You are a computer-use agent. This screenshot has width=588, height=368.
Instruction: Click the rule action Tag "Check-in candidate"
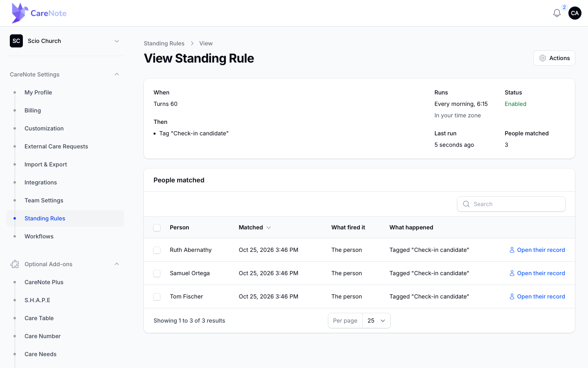194,133
